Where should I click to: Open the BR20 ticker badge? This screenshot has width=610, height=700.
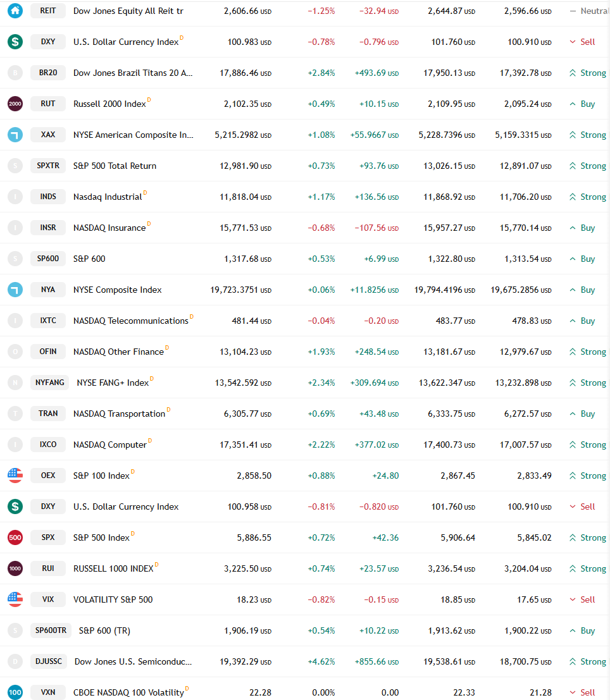48,72
